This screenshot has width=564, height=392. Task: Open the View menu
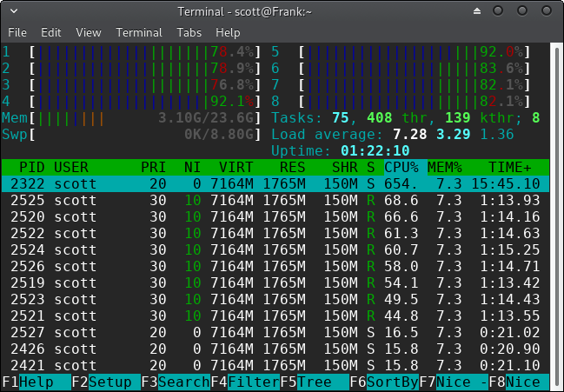click(x=89, y=33)
